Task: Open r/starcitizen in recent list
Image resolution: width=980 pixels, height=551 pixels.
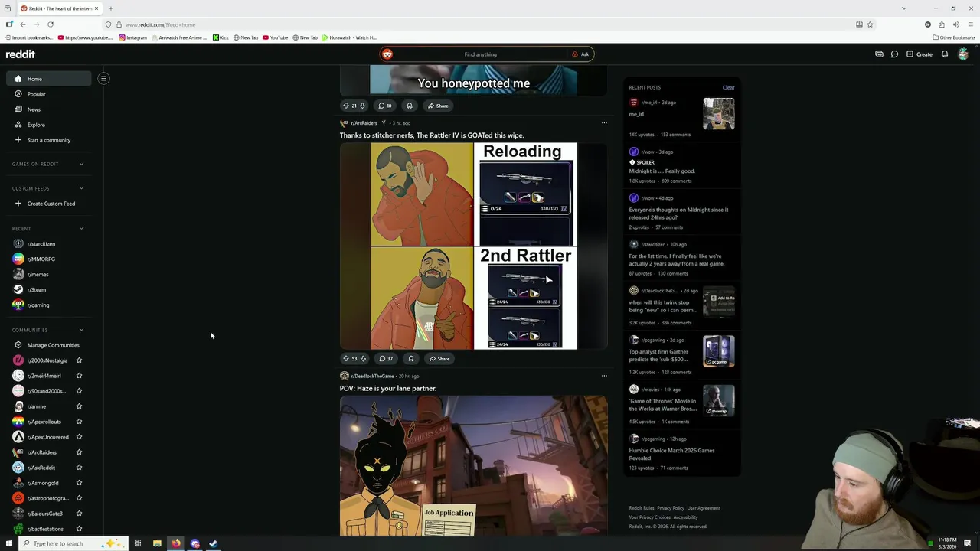Action: pos(49,243)
